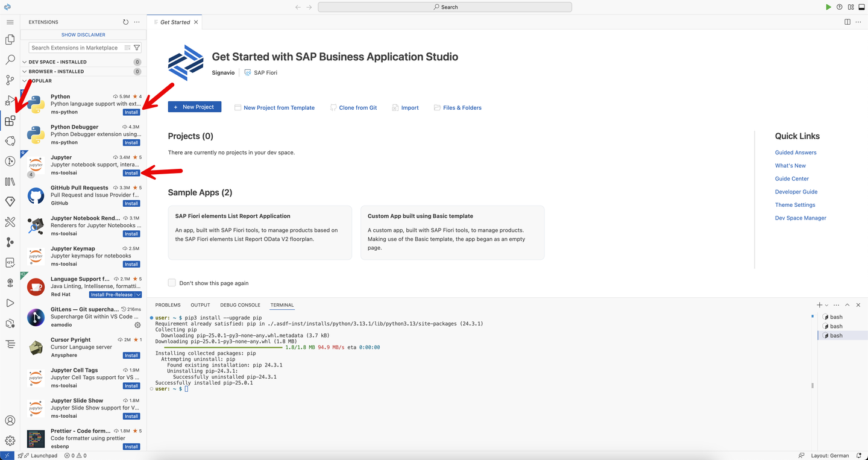Image resolution: width=868 pixels, height=460 pixels.
Task: Click Layout: German in the status bar
Action: click(830, 456)
